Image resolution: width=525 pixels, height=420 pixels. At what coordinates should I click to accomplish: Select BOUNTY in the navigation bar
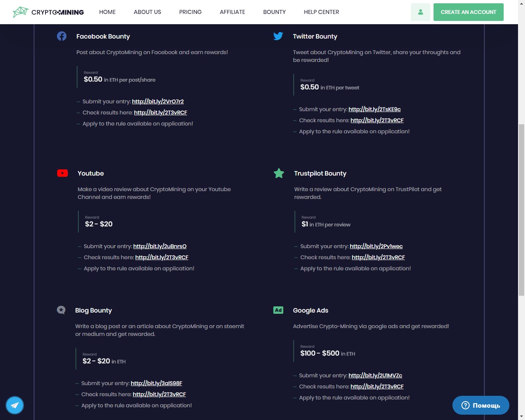[274, 12]
